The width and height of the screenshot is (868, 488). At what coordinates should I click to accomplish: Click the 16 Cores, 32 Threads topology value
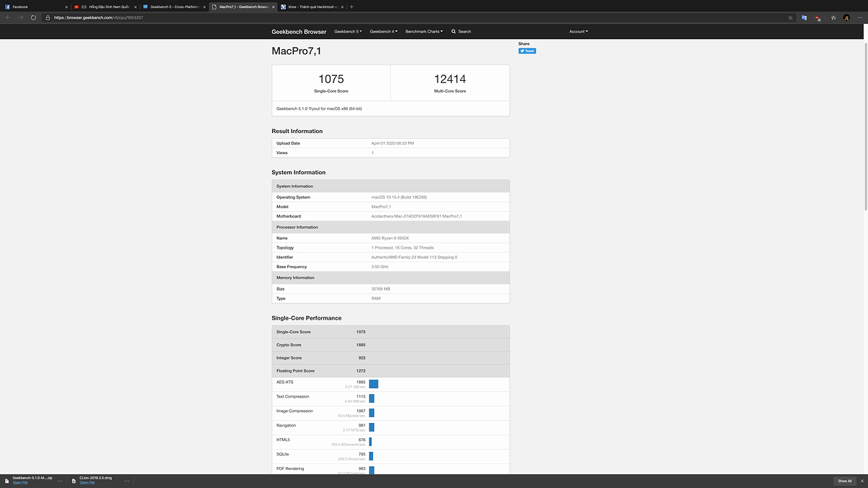[402, 248]
